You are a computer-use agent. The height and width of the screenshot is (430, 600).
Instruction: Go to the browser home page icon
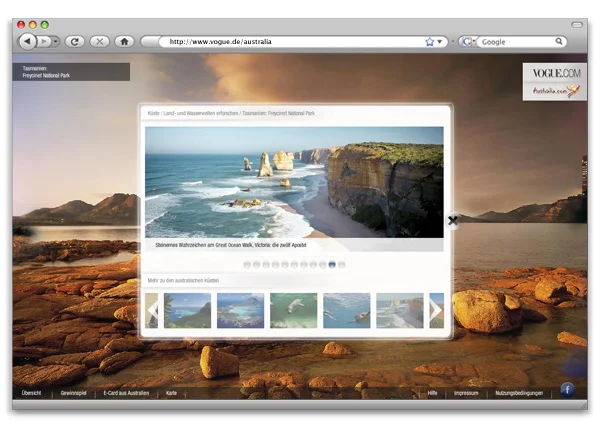(124, 41)
